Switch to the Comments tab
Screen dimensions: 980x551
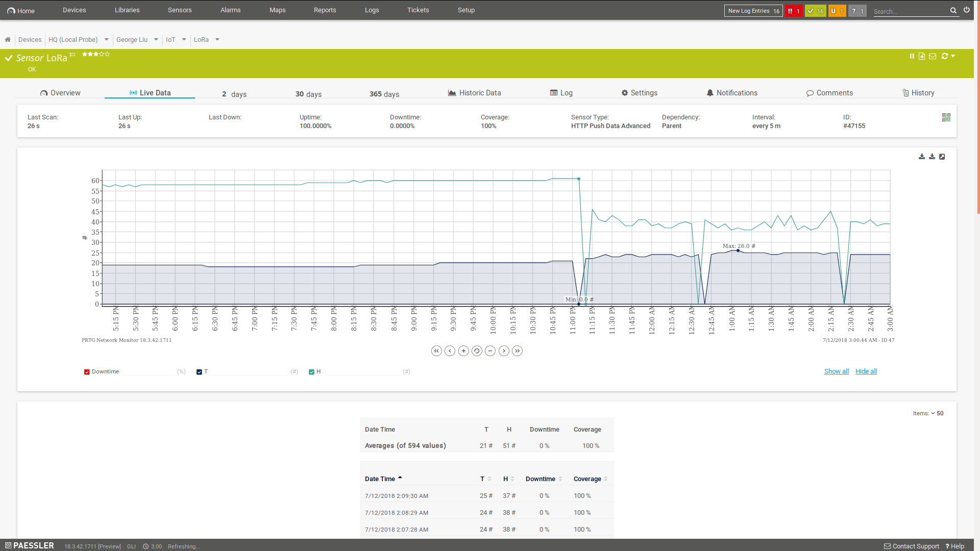tap(829, 93)
